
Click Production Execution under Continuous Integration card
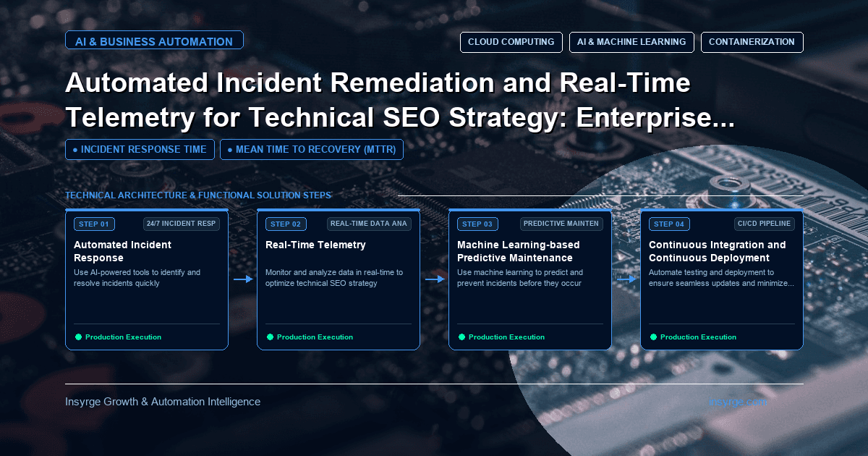point(698,337)
